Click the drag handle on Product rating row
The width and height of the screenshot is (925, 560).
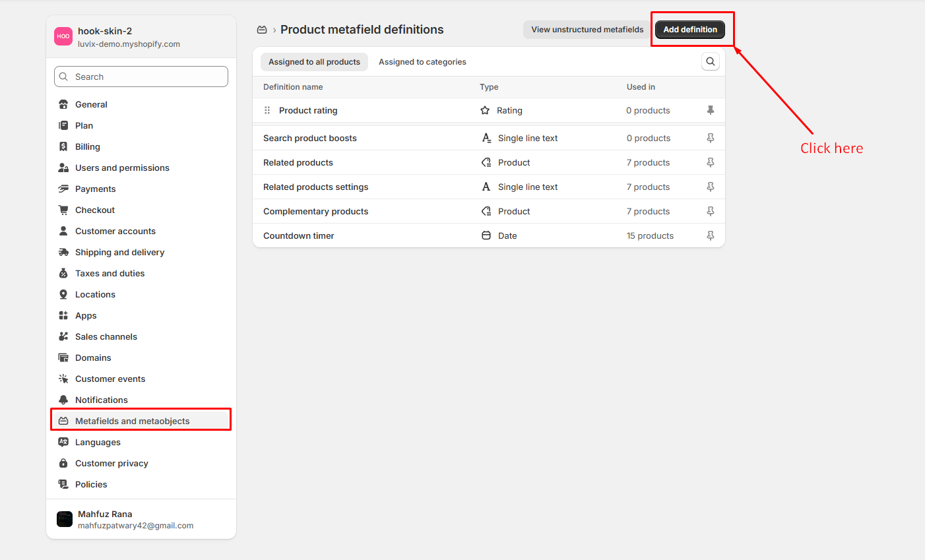[267, 110]
